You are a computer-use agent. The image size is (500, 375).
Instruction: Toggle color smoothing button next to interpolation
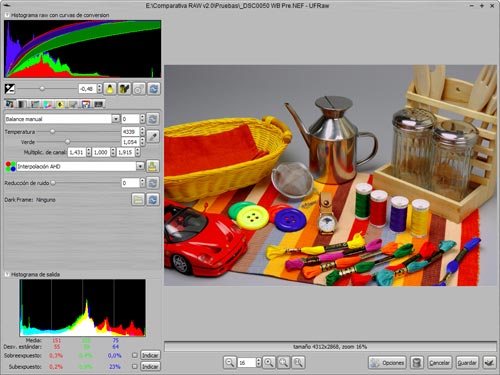153,166
